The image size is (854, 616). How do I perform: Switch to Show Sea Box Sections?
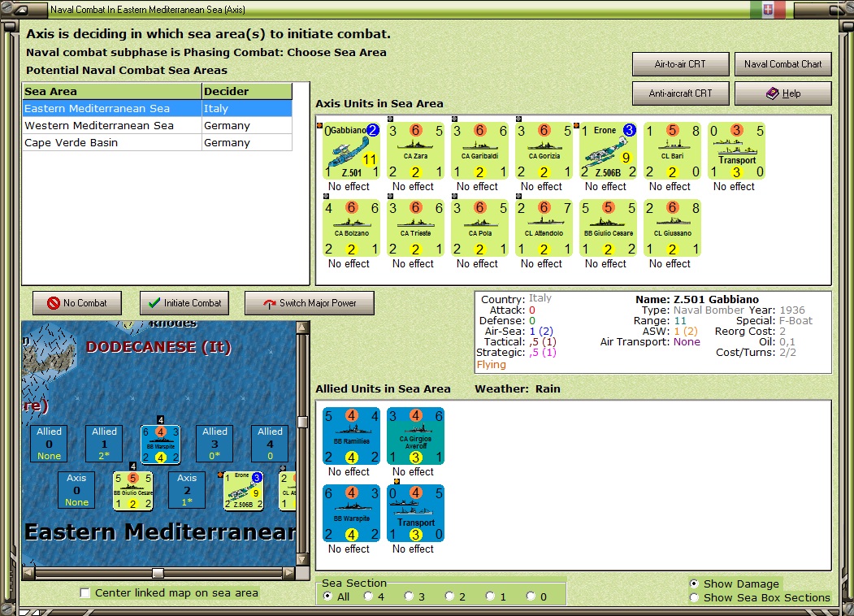coord(694,597)
